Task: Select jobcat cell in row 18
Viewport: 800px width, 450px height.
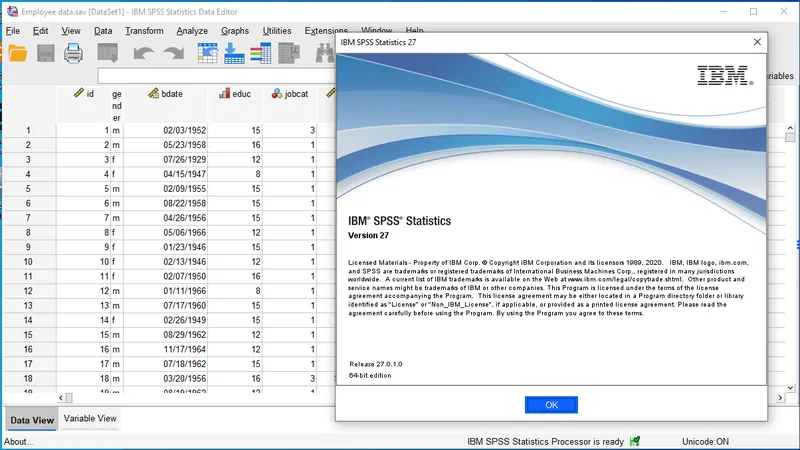Action: point(290,379)
